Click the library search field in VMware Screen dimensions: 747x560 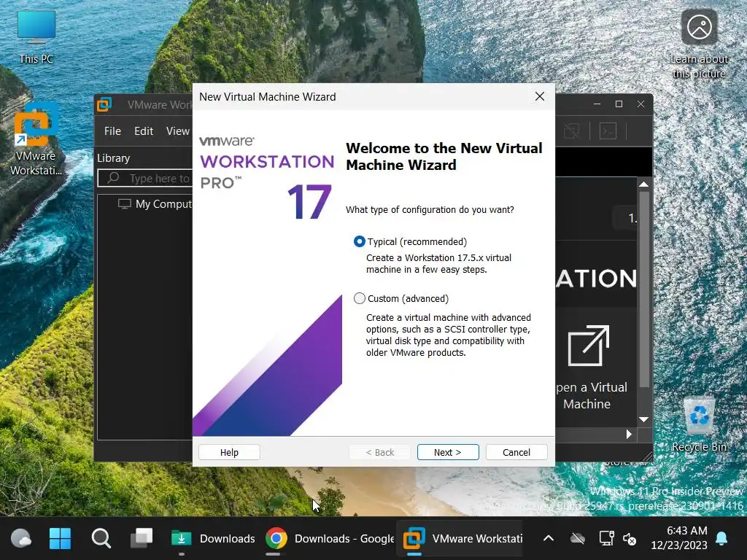145,179
